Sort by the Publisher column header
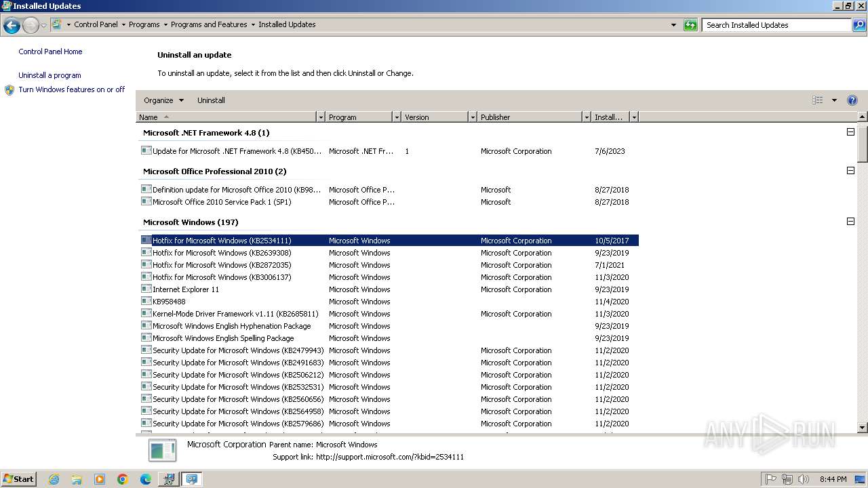 click(x=530, y=117)
